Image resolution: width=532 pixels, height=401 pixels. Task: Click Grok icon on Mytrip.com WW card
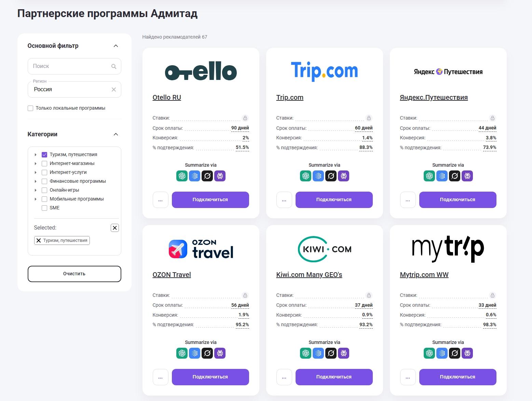[x=454, y=354]
